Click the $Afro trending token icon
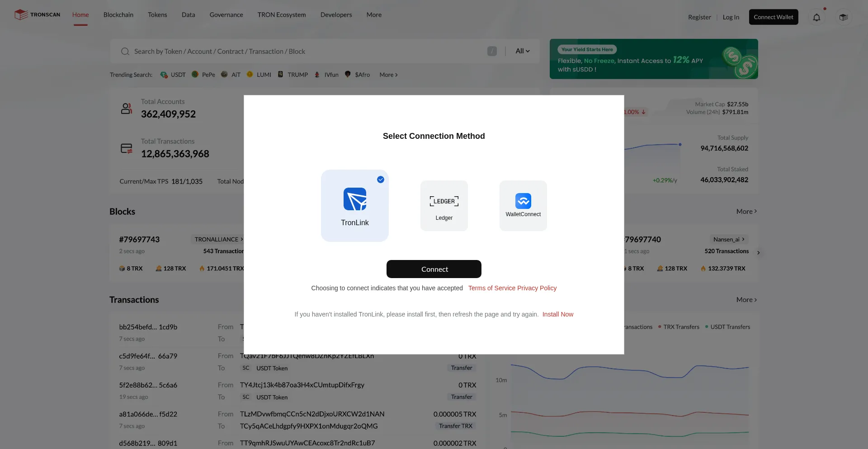Screen dimensions: 868x449 [x=348, y=74]
